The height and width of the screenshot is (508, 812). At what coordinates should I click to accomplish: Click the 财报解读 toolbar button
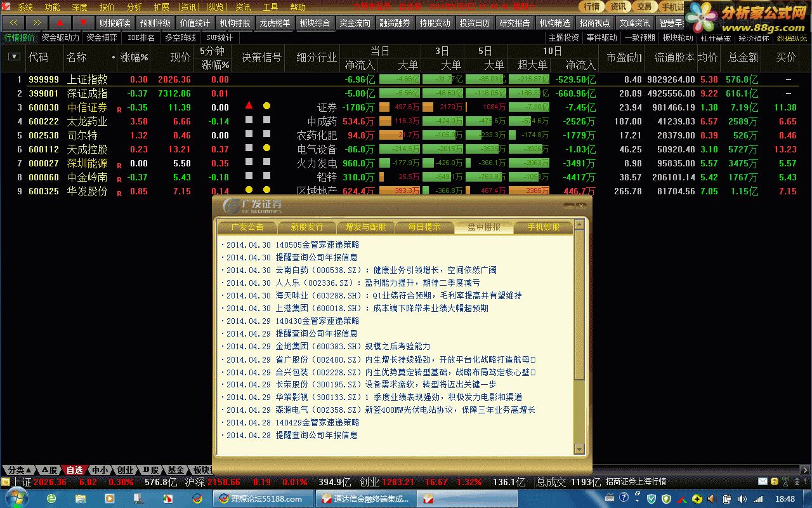115,23
